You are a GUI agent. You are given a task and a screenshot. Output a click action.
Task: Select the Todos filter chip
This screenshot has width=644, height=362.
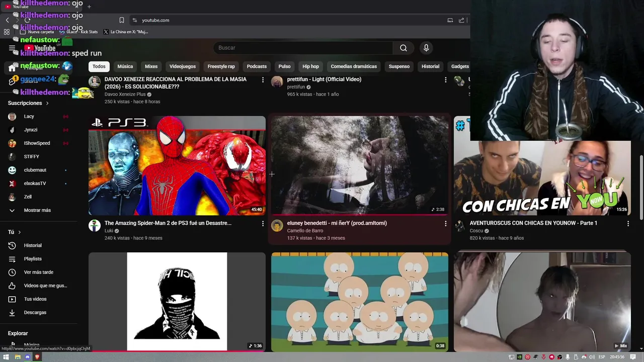tap(99, 66)
